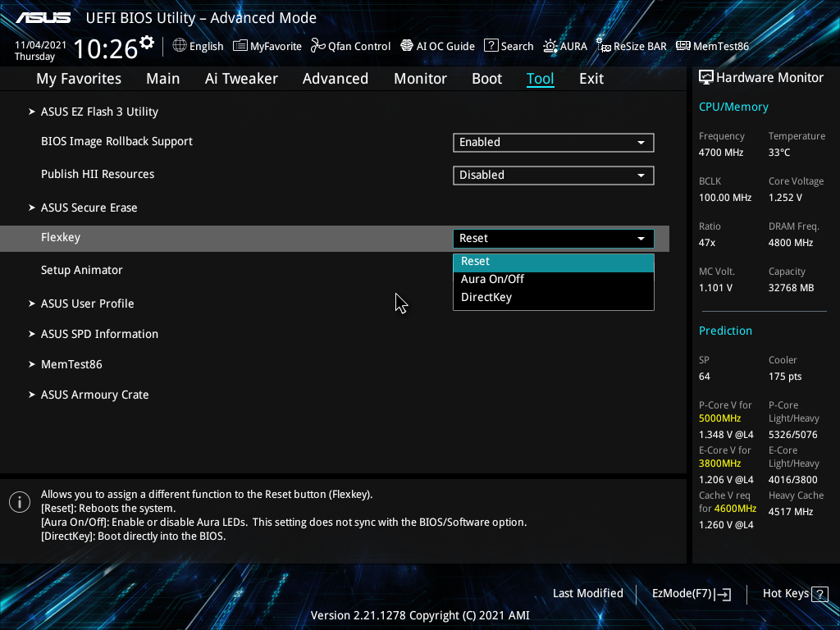Click the 1.252 V core voltage value
Viewport: 840px width, 630px height.
pos(785,198)
